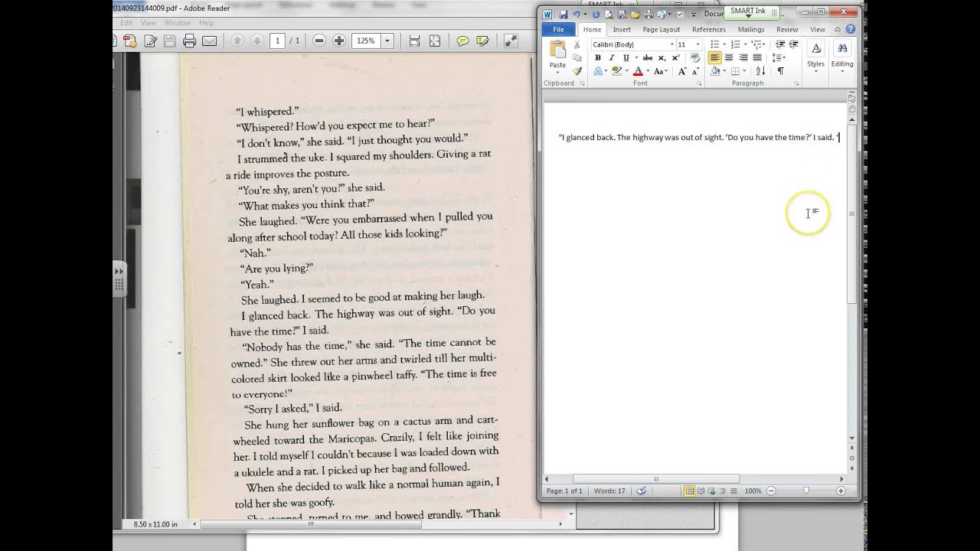Switch to the Insert tab in Word
This screenshot has height=551, width=980.
pos(622,29)
